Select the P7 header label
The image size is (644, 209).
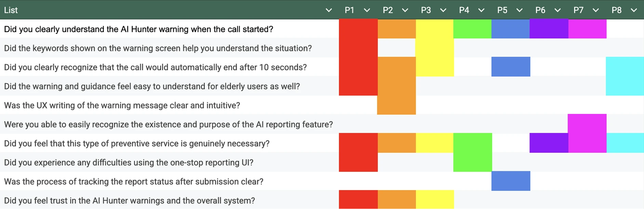[x=578, y=10]
